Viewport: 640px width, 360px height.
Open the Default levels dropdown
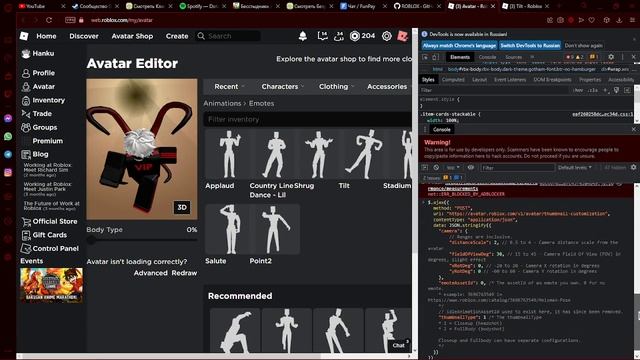pos(575,167)
